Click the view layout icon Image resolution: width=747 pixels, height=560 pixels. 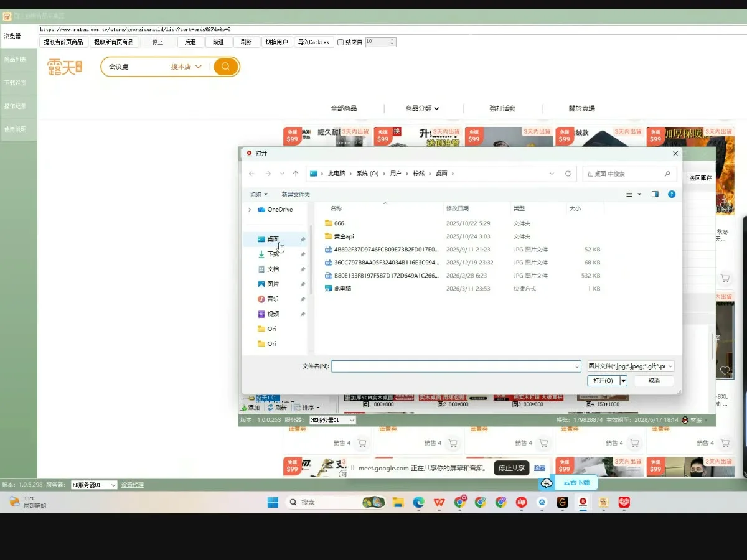pos(629,194)
